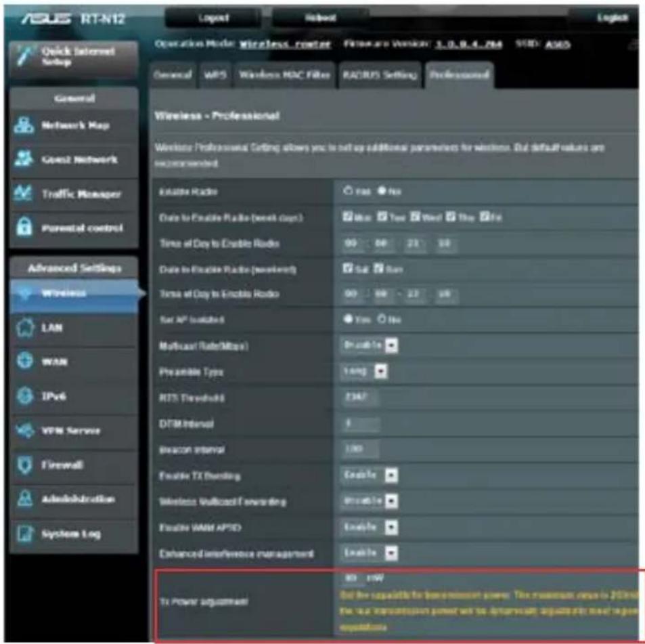645x644 pixels.
Task: Open the Firewall shield icon
Action: (x=24, y=465)
